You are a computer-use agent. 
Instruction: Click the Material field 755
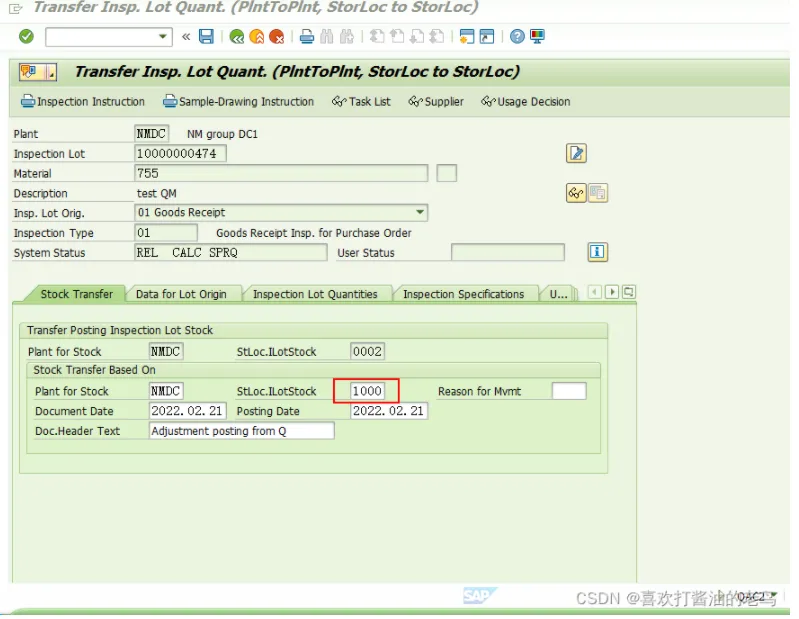[281, 174]
